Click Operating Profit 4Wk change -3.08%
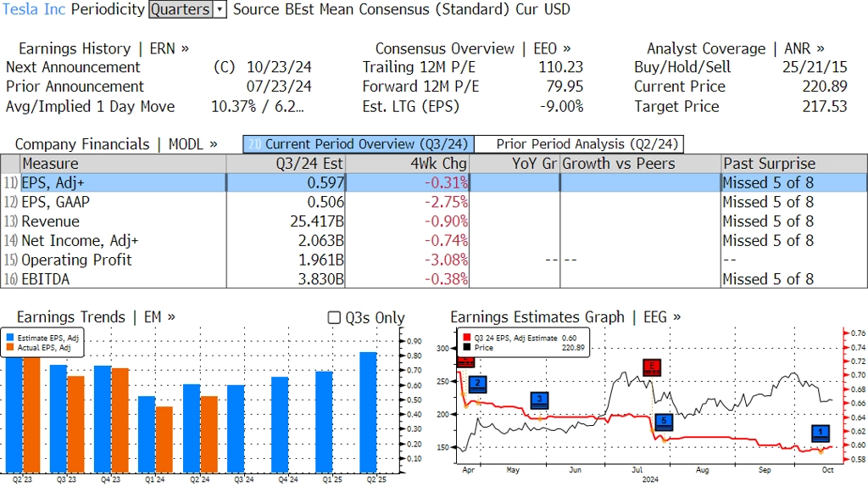This screenshot has width=868, height=487. [x=446, y=260]
